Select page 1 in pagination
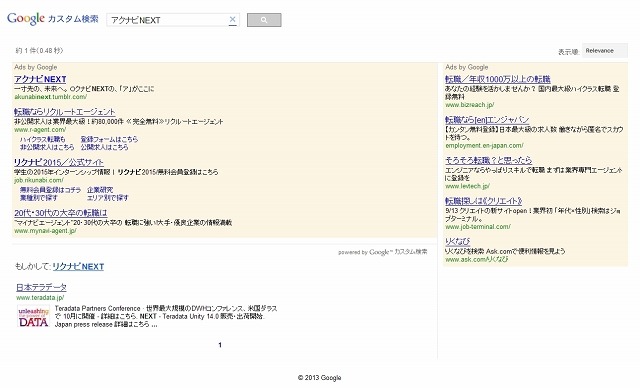The width and height of the screenshot is (640, 388). point(220,345)
